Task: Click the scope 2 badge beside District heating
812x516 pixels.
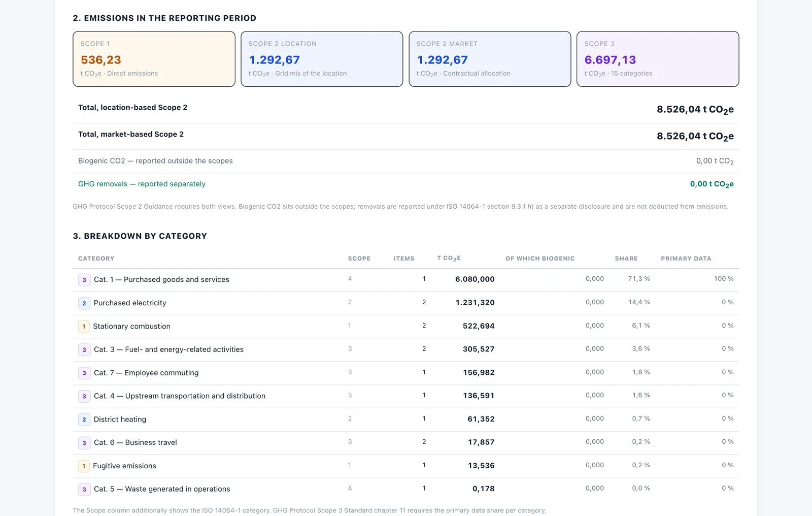Action: pyautogui.click(x=84, y=420)
